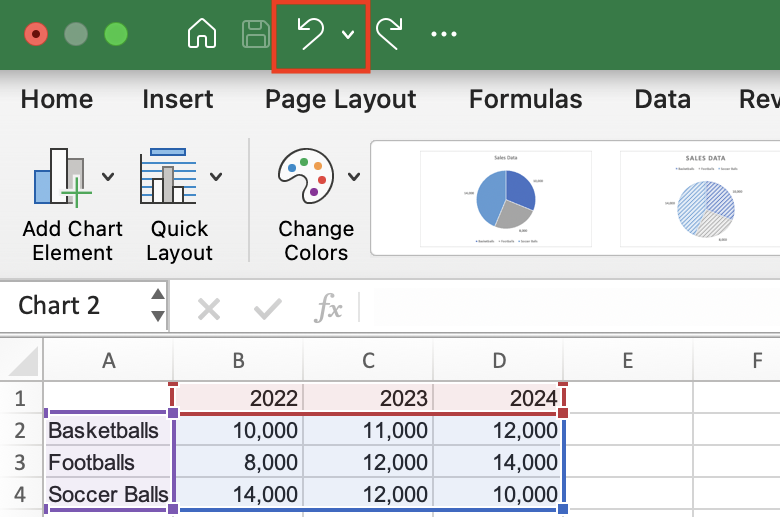Open the Home ribbon tab
This screenshot has width=780, height=517.
click(57, 99)
